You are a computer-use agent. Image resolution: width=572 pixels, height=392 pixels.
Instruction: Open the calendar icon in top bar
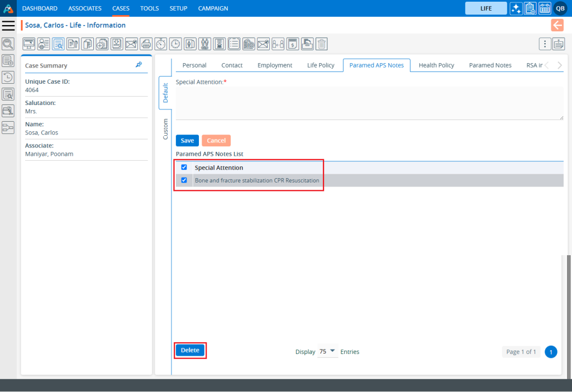click(x=545, y=8)
